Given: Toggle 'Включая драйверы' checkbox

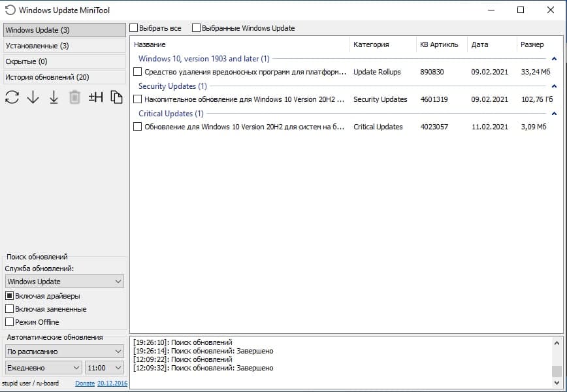Looking at the screenshot, I should [9, 296].
